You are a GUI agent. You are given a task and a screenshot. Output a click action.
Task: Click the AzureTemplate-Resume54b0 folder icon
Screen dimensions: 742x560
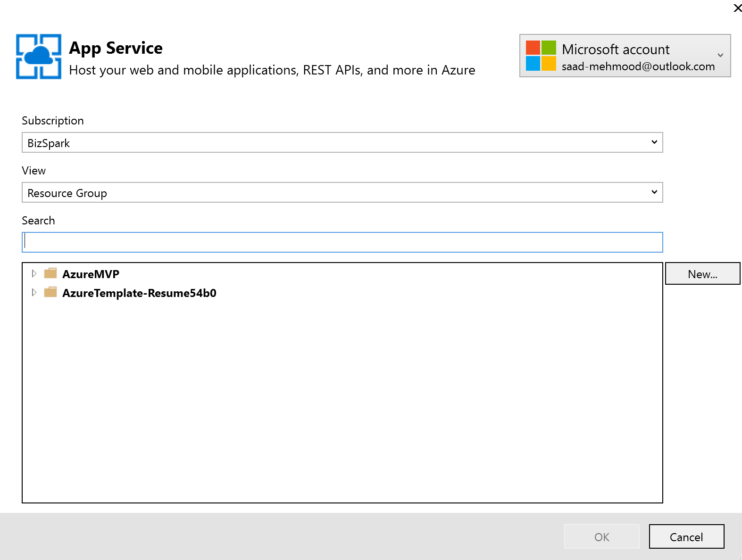tap(50, 292)
